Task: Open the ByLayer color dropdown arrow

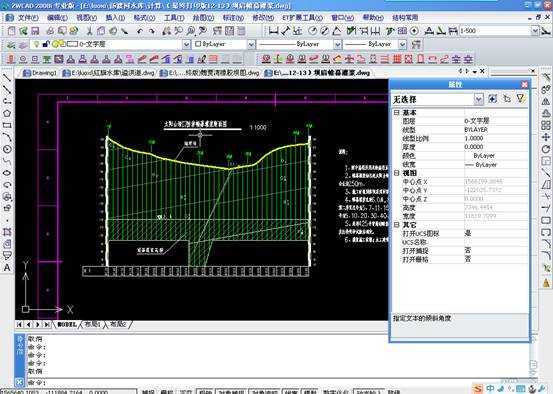Action: pos(251,44)
